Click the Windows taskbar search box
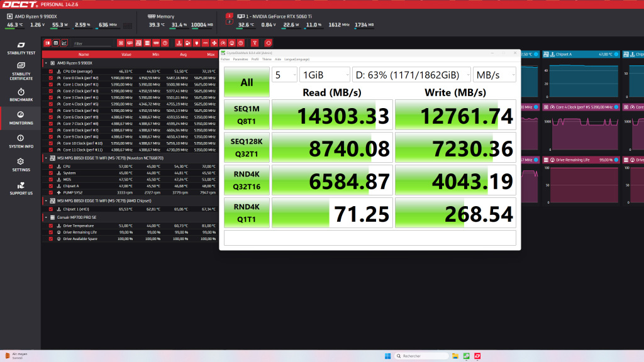Viewport: 644px width, 362px height. (x=422, y=356)
